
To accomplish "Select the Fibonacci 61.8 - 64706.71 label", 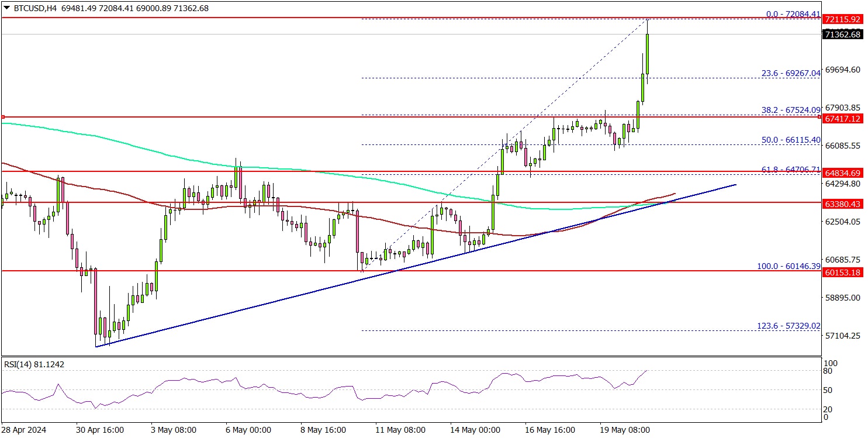I will pos(790,169).
